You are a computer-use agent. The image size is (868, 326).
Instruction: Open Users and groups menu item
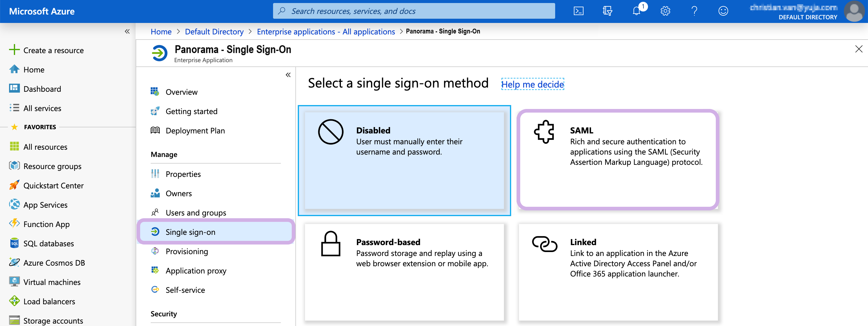coord(195,213)
